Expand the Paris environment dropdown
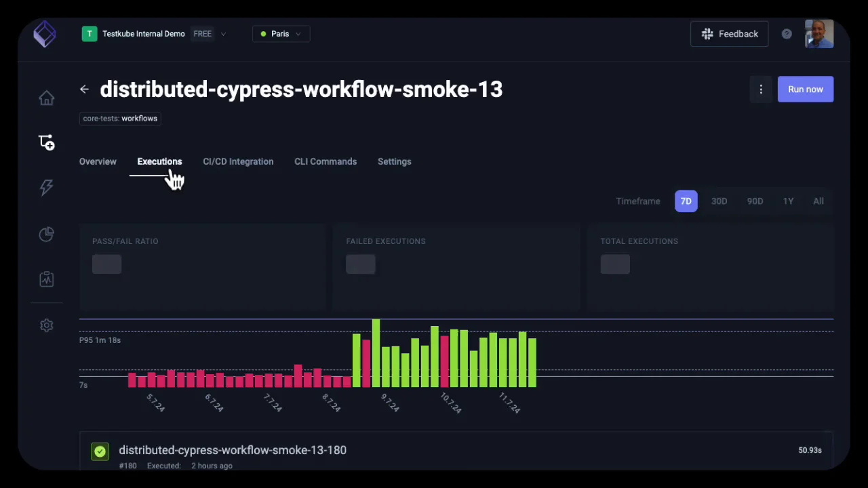Viewport: 868px width, 488px height. pyautogui.click(x=281, y=34)
